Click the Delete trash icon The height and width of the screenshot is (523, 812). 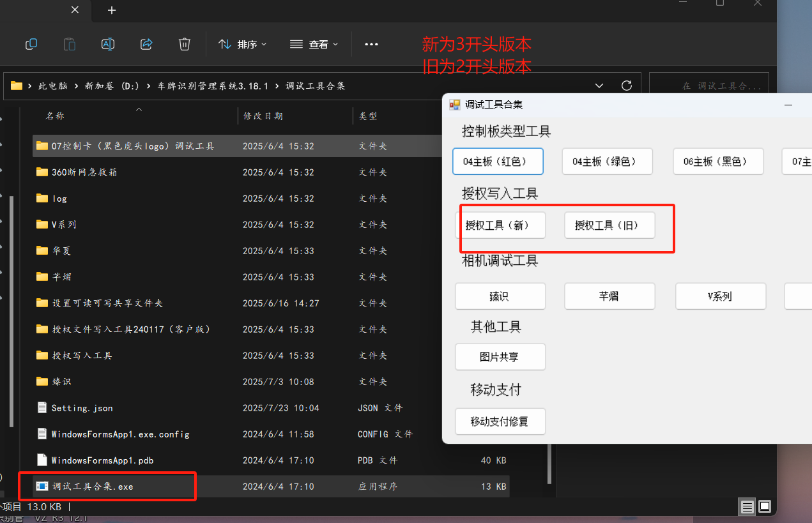(x=184, y=44)
